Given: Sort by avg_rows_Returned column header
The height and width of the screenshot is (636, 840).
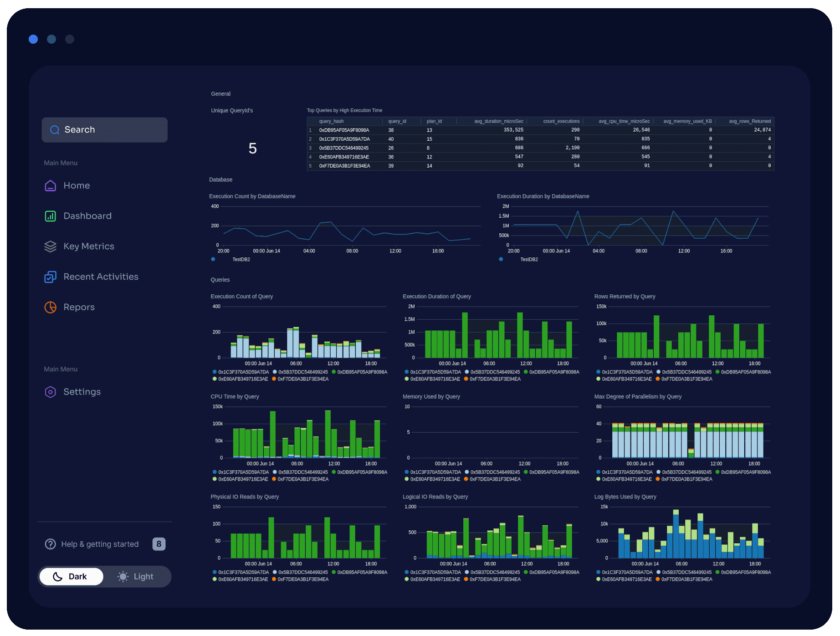Looking at the screenshot, I should 750,121.
